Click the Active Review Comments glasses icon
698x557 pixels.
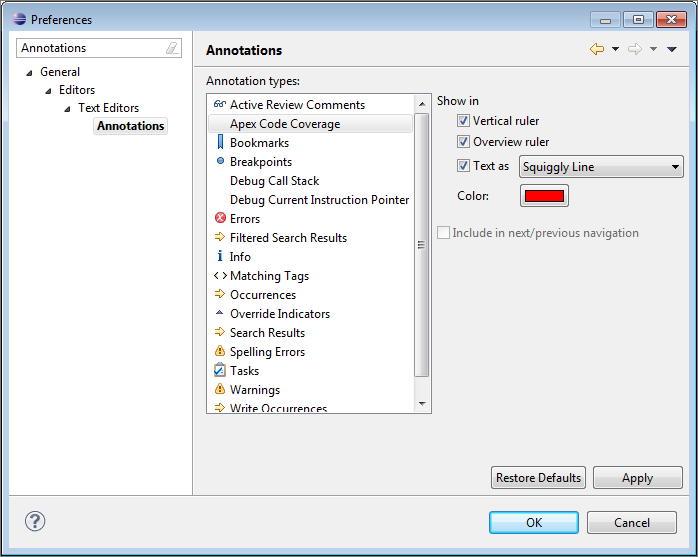point(219,104)
